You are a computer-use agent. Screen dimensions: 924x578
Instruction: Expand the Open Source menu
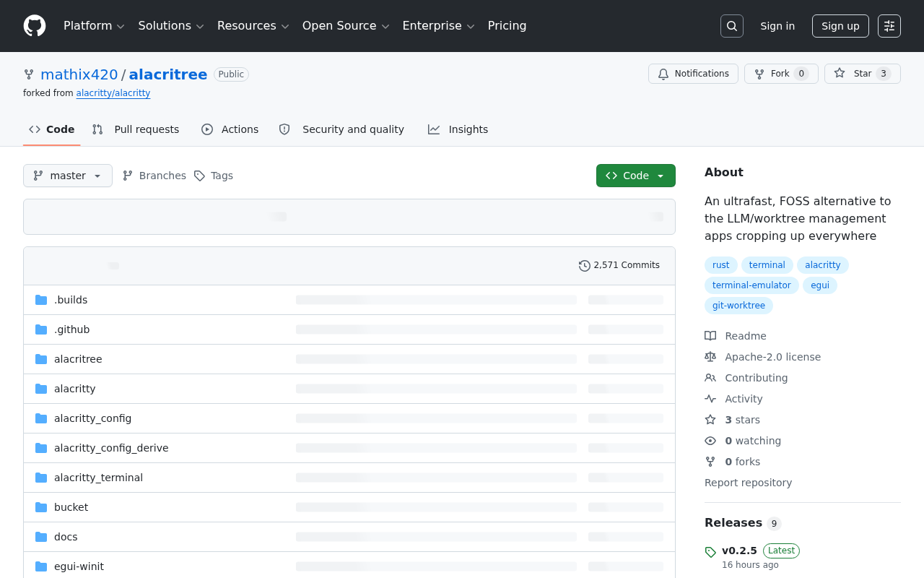pos(346,26)
